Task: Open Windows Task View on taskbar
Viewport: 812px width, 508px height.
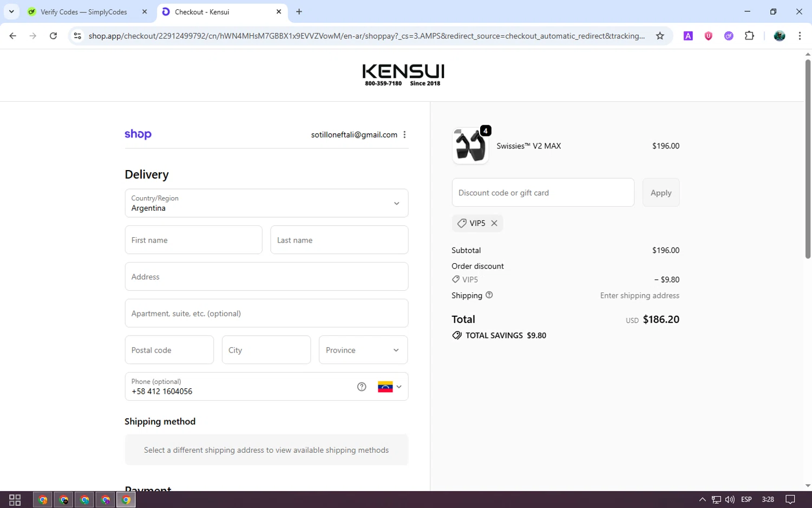Action: pos(15,500)
